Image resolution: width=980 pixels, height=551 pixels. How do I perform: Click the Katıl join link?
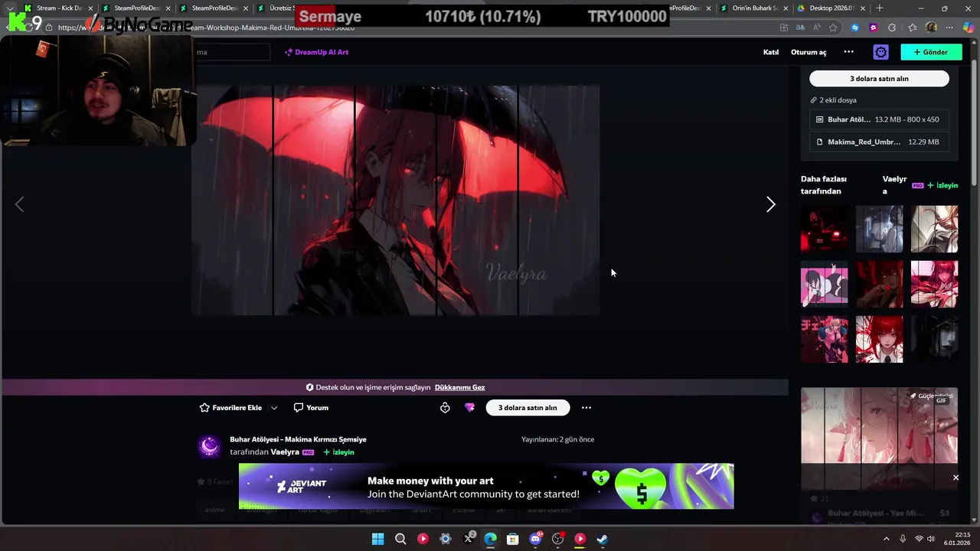[x=771, y=52]
